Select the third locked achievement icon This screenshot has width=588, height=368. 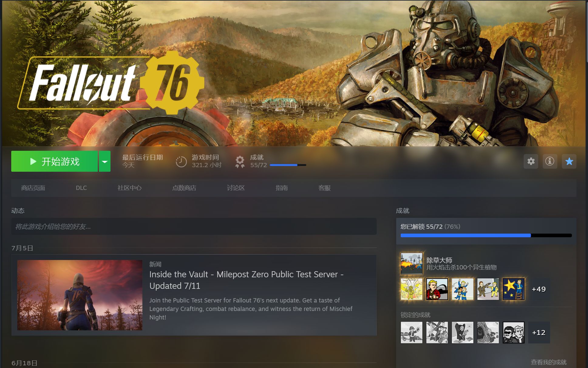462,333
